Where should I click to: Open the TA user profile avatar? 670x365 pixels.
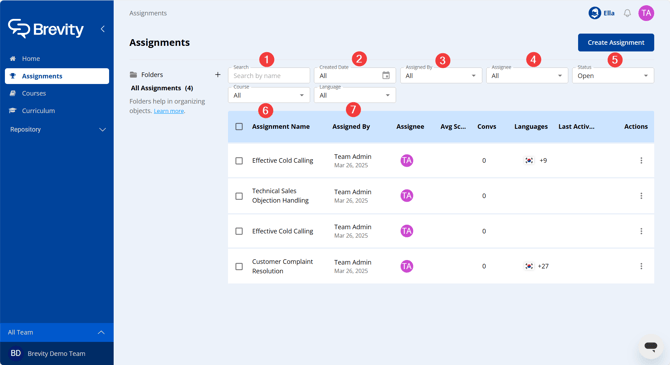[x=646, y=13]
